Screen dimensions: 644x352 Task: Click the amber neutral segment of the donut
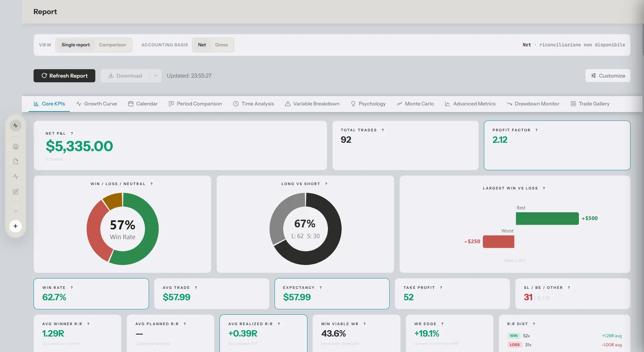coord(114,201)
